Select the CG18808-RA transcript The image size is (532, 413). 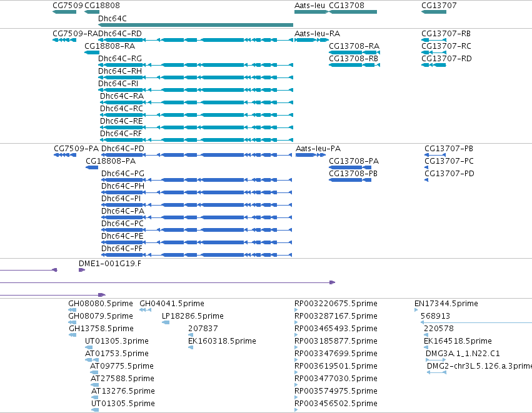92,52
